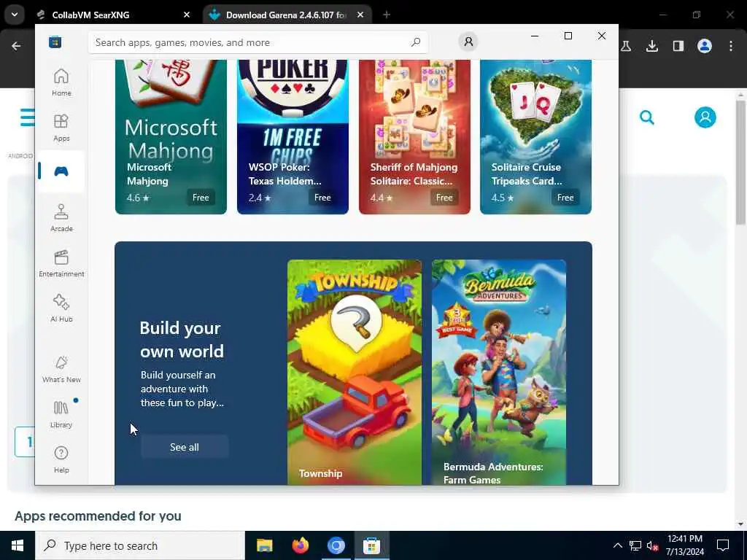The width and height of the screenshot is (747, 560).
Task: Open File Explorer from taskbar
Action: pyautogui.click(x=264, y=545)
